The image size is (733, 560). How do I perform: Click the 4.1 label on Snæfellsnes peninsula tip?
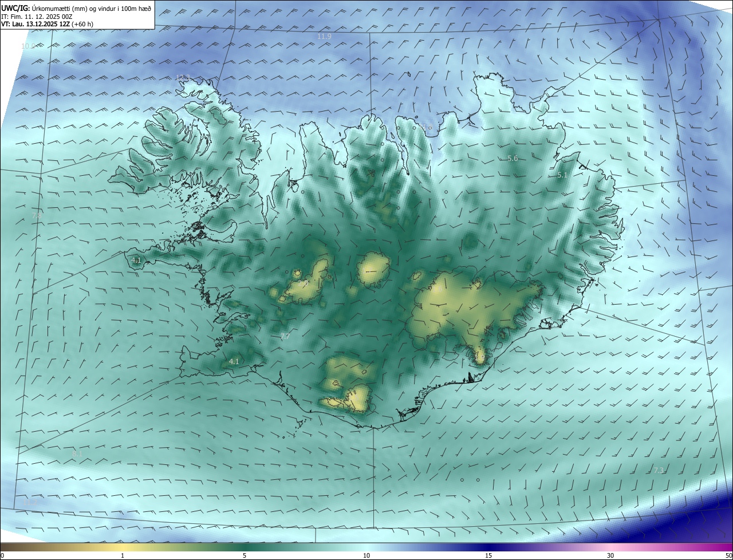(x=136, y=261)
